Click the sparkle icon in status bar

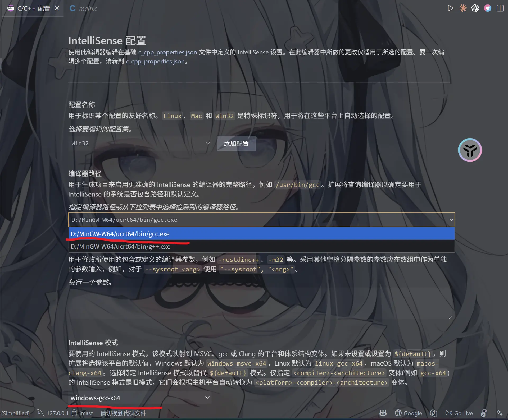(x=500, y=413)
